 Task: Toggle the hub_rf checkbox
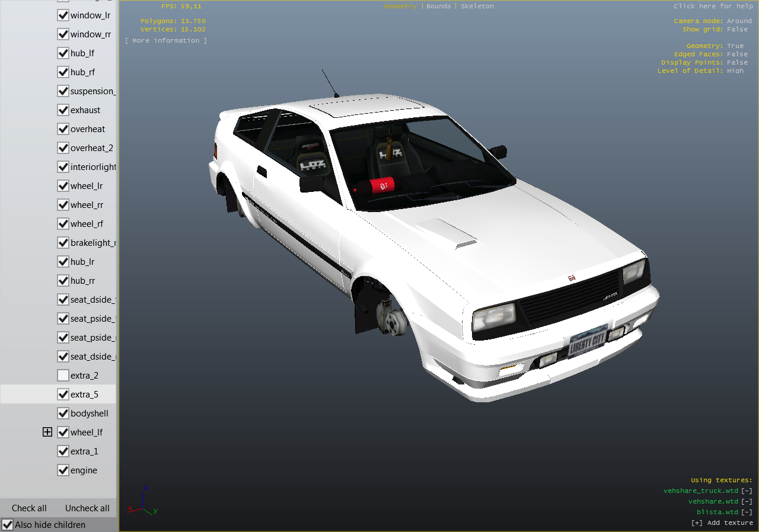pos(63,72)
